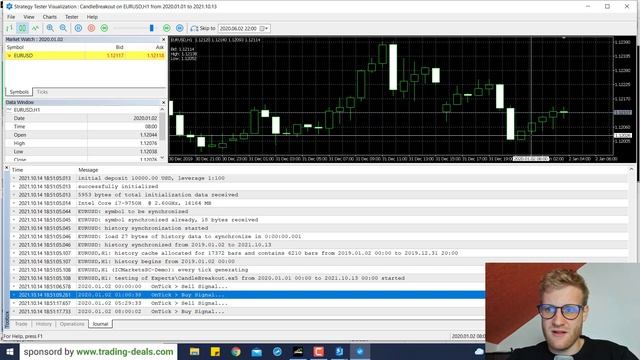Click the blue button right of the speed slider
The width and height of the screenshot is (640, 360).
[x=180, y=28]
